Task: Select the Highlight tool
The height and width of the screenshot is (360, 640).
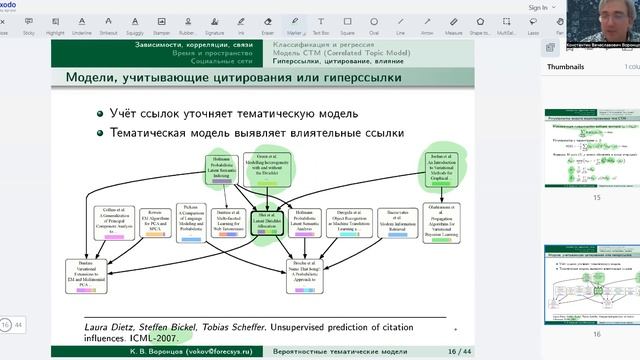Action: pos(55,26)
